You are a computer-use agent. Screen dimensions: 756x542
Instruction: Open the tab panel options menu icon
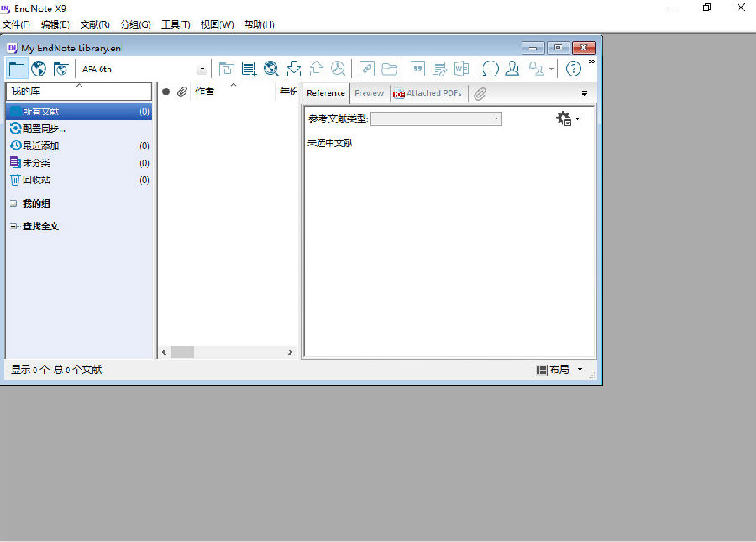point(585,93)
